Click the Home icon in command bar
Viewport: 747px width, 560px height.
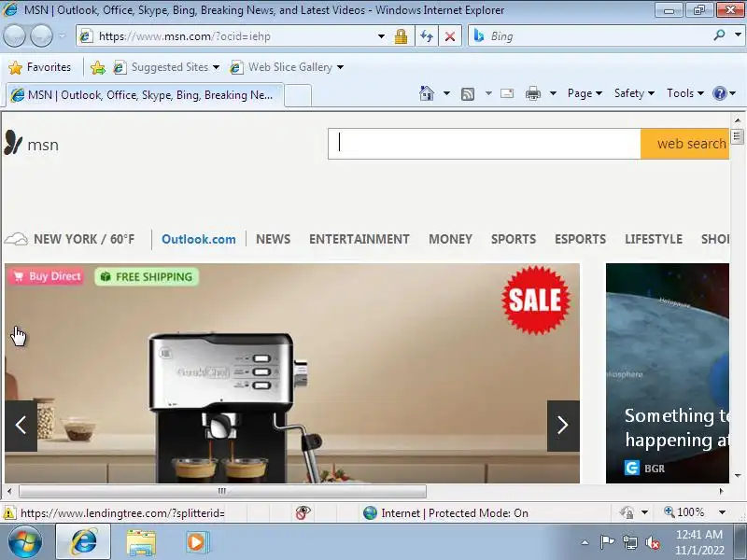point(427,93)
